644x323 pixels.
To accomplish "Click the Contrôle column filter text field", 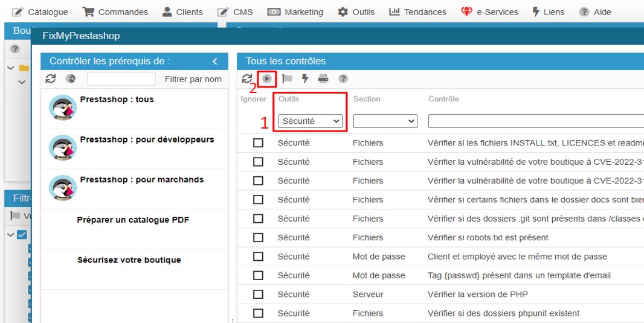I will point(535,121).
